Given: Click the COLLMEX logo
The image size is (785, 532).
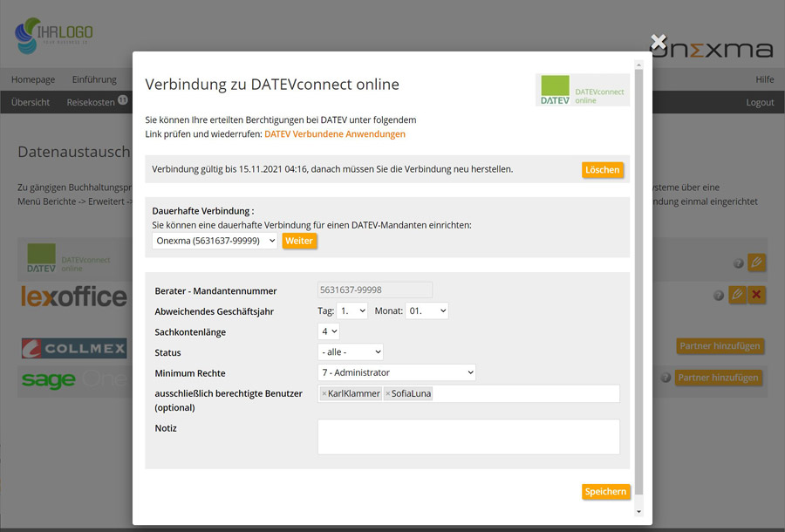Looking at the screenshot, I should 73,347.
